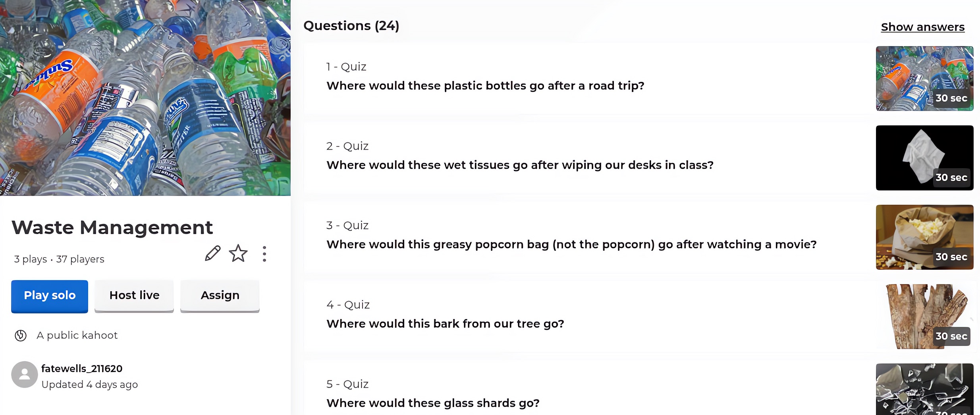The image size is (980, 415).
Task: Open the three-dot options menu
Action: tap(264, 254)
